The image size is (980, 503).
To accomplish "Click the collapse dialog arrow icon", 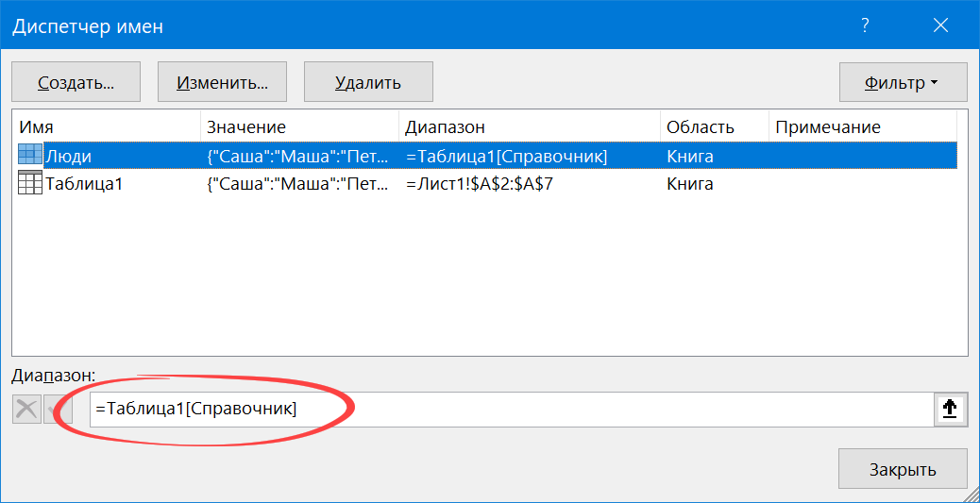I will click(x=950, y=410).
